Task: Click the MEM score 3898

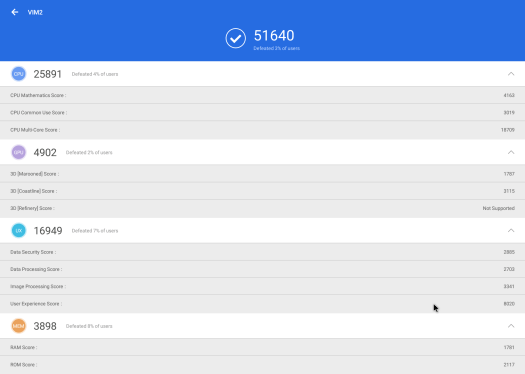Action: [x=45, y=326]
